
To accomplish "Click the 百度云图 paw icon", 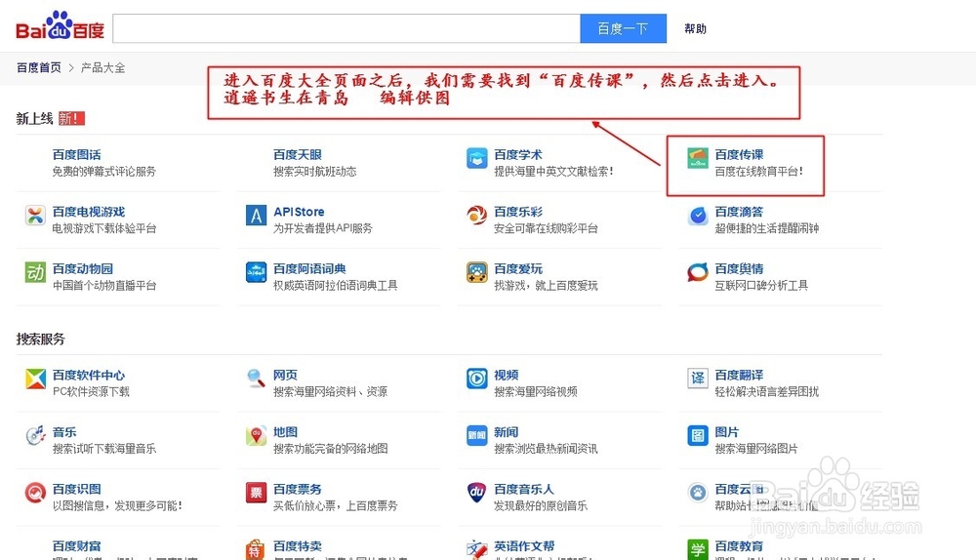I will (698, 493).
